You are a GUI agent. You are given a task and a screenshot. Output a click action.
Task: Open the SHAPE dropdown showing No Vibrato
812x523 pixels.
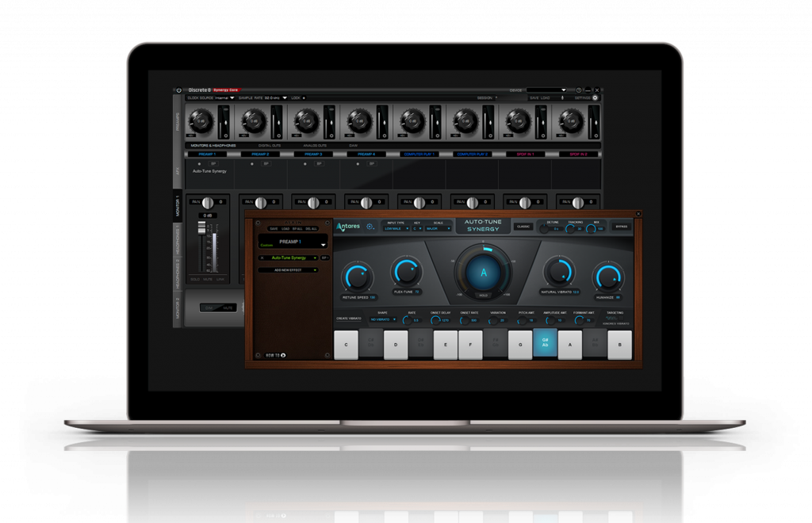(381, 320)
